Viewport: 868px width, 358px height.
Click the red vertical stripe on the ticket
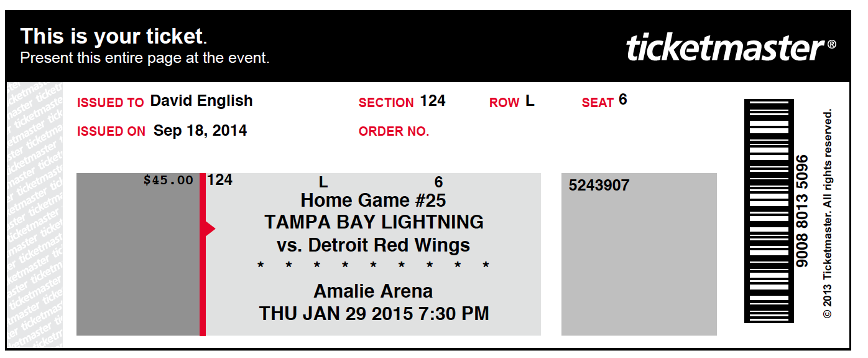click(203, 254)
